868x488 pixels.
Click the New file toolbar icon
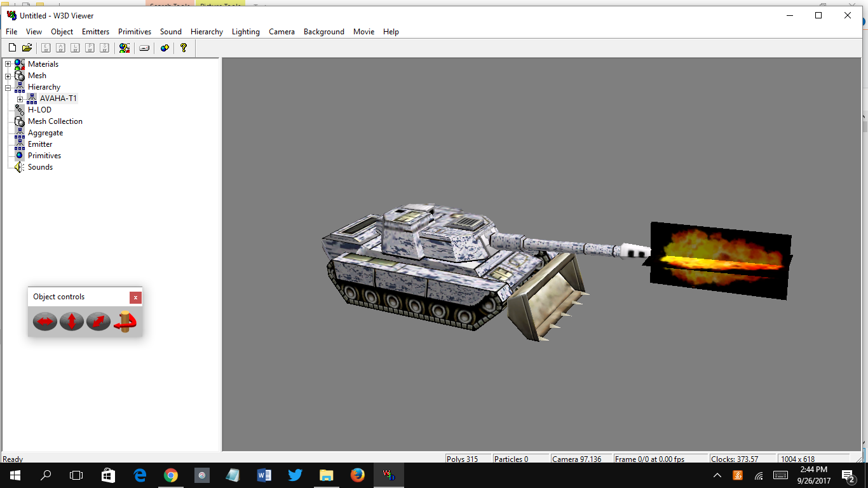(x=12, y=48)
